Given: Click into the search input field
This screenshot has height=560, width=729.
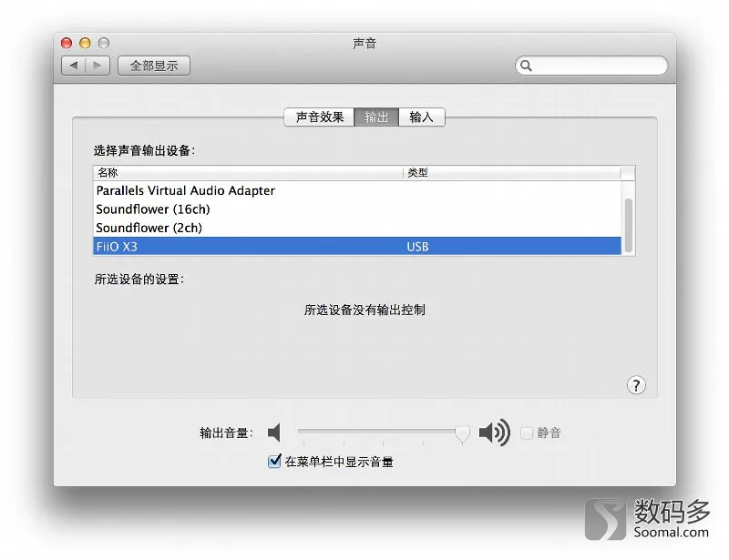Looking at the screenshot, I should [x=591, y=66].
